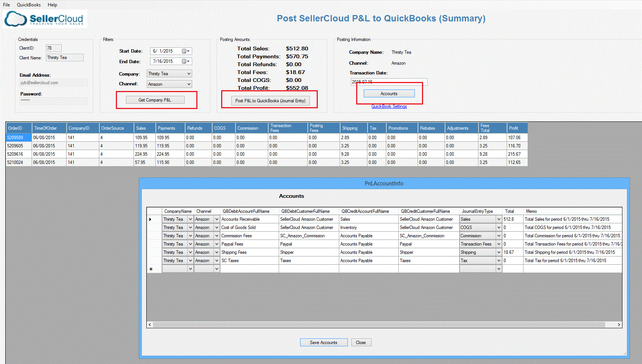This screenshot has width=642, height=364.
Task: Open the Help menu
Action: (52, 5)
